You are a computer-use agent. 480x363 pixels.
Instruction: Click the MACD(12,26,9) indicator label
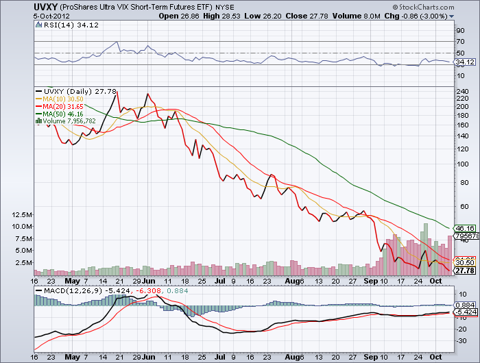point(73,291)
